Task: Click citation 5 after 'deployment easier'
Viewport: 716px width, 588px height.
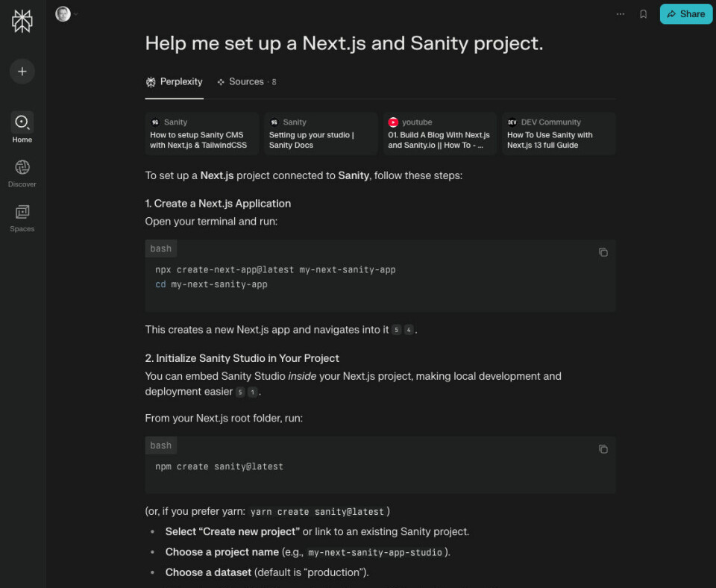Action: click(x=240, y=392)
